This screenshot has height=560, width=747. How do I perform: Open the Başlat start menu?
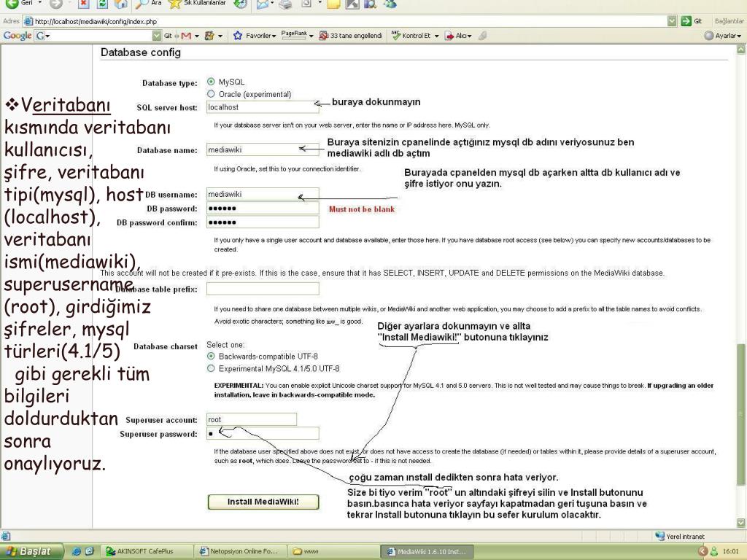point(31,551)
